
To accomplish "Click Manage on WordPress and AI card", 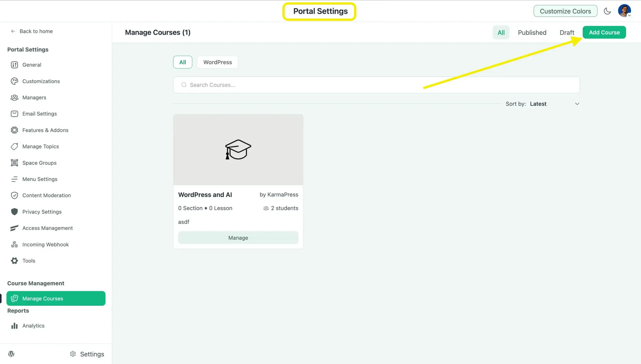I will pyautogui.click(x=238, y=238).
